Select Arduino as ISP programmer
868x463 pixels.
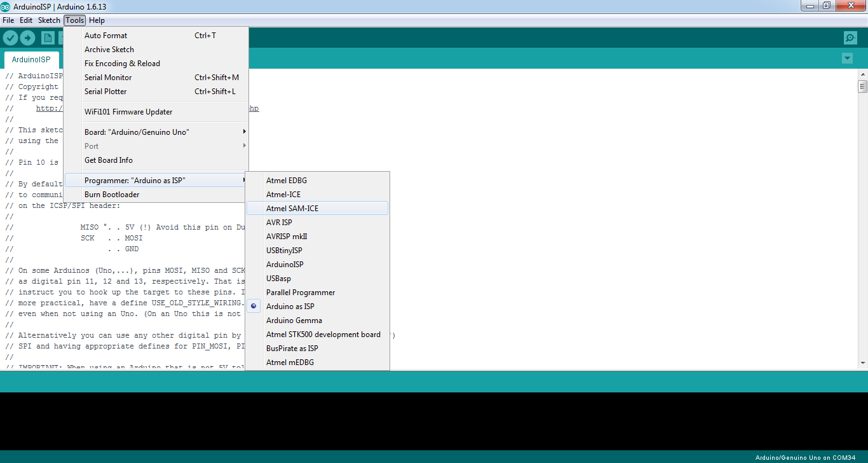(317, 307)
